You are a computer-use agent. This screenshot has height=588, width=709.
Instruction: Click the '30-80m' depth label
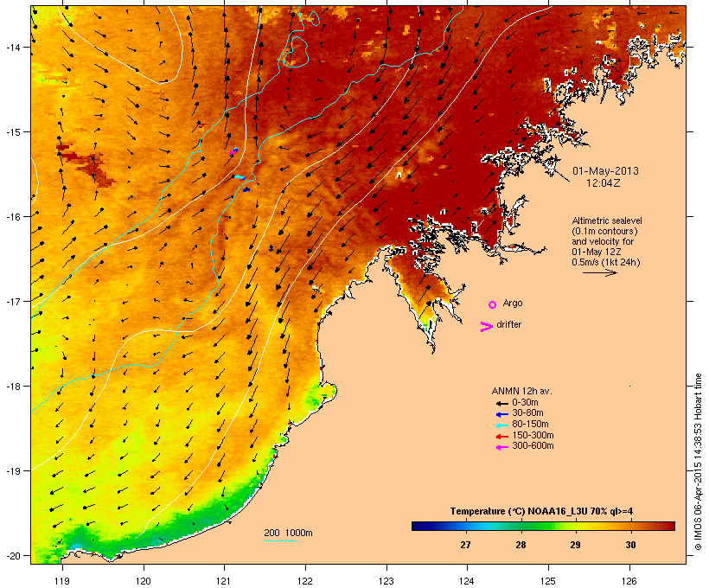[527, 413]
